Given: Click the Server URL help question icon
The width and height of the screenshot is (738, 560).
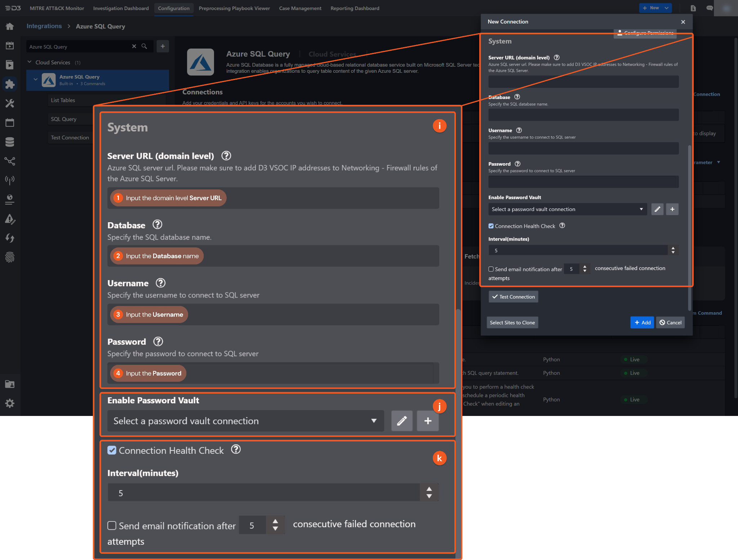Looking at the screenshot, I should 556,58.
